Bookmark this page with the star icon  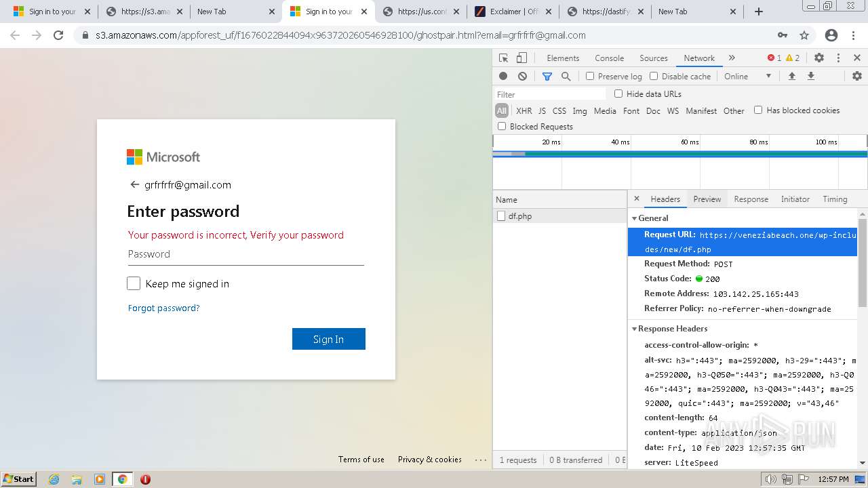tap(804, 35)
